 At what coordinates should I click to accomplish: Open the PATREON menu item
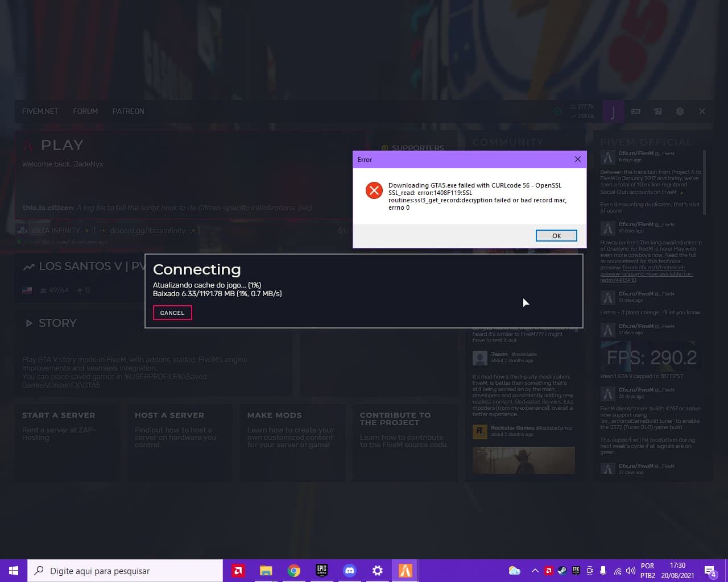[129, 111]
